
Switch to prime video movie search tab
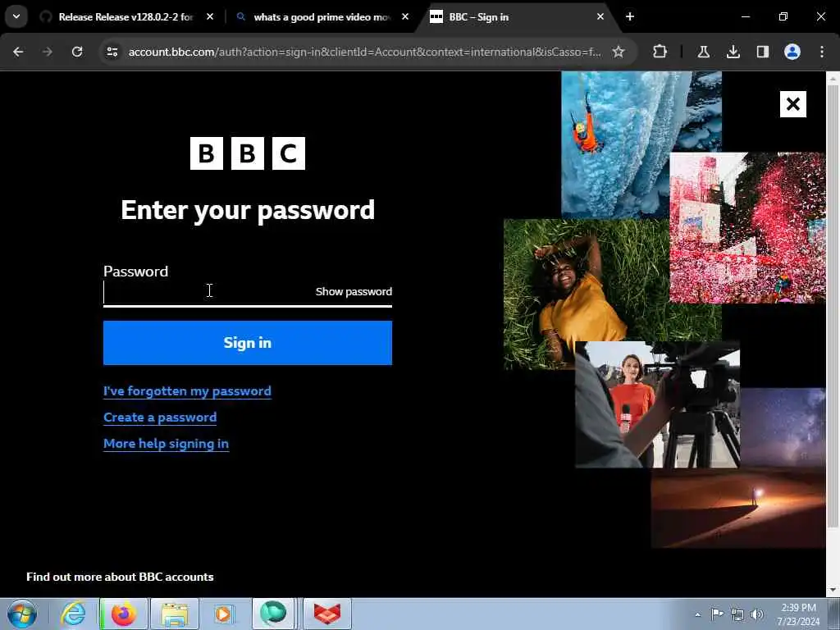(x=322, y=17)
